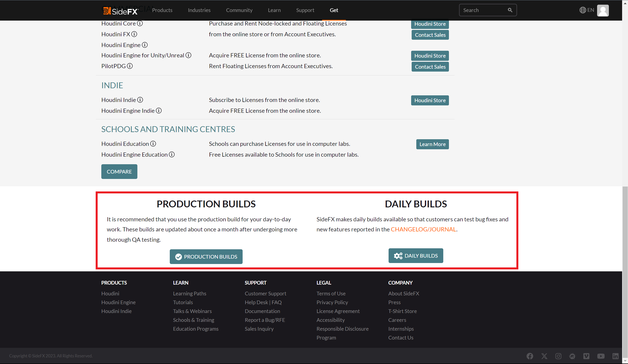The width and height of the screenshot is (628, 364).
Task: Open Accessibility footer link
Action: (331, 320)
